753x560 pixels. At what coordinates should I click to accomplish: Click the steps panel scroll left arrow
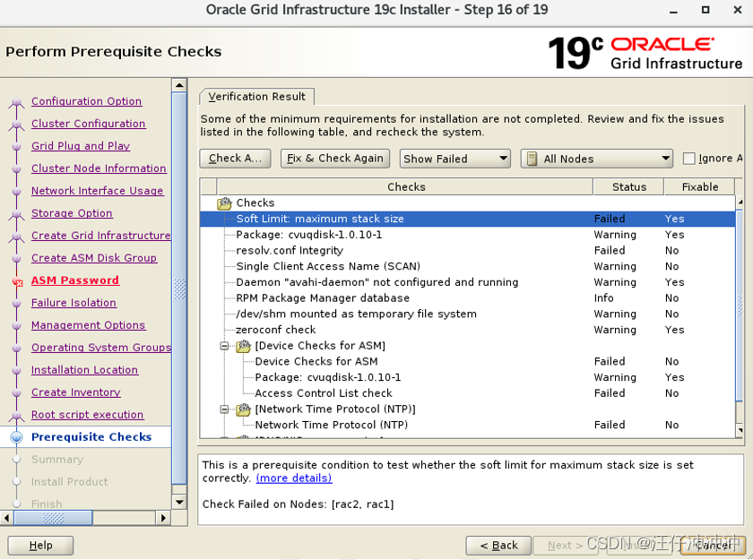[7, 518]
